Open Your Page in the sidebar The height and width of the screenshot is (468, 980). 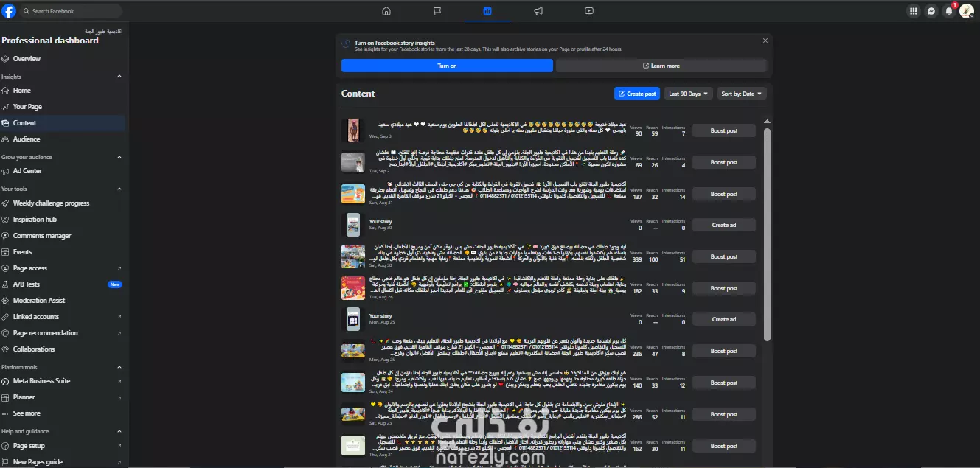click(63, 107)
